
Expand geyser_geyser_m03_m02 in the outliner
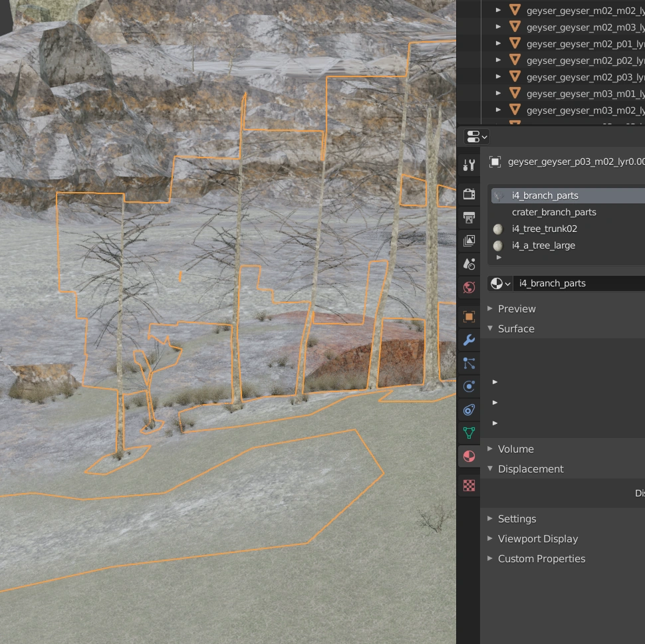[x=498, y=110]
